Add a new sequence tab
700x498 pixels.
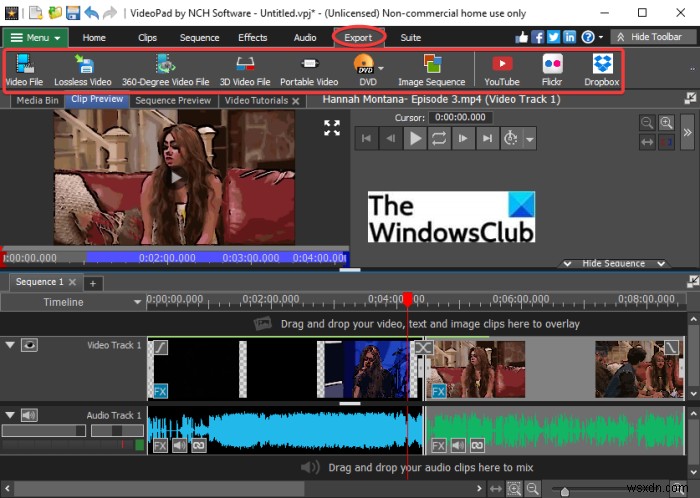93,283
